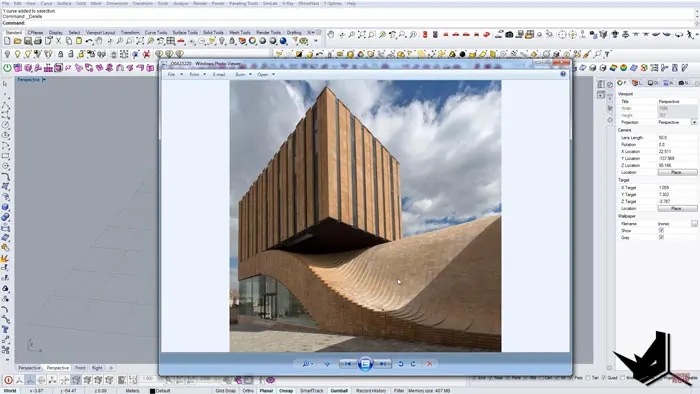
Task: Go to next photo in Photo Viewer
Action: tap(383, 364)
